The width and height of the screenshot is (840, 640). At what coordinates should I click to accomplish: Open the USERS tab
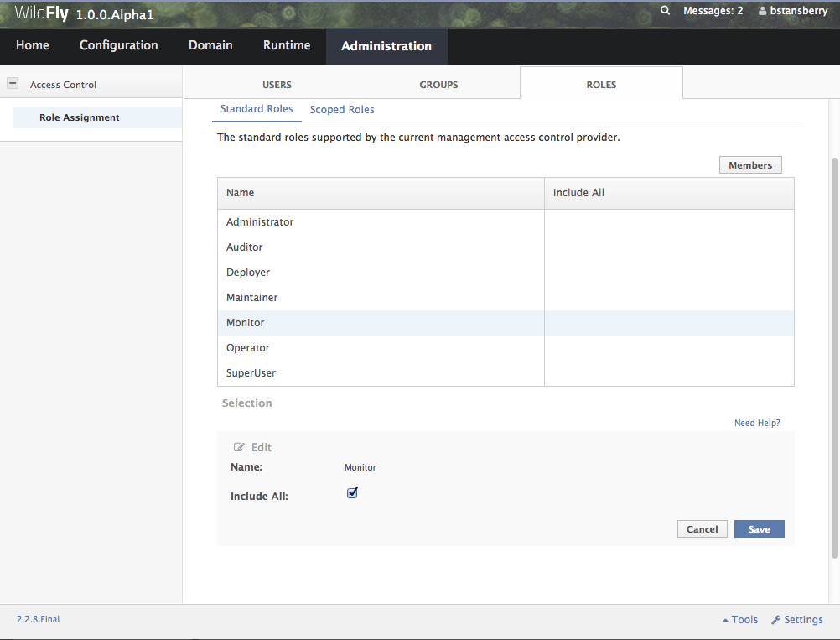coord(277,84)
